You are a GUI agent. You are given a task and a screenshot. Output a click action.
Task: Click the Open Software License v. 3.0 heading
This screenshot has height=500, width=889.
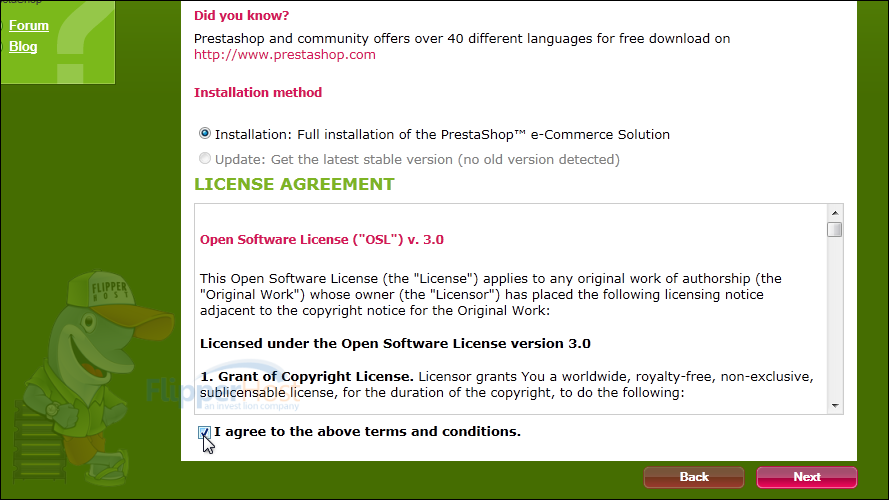coord(321,239)
